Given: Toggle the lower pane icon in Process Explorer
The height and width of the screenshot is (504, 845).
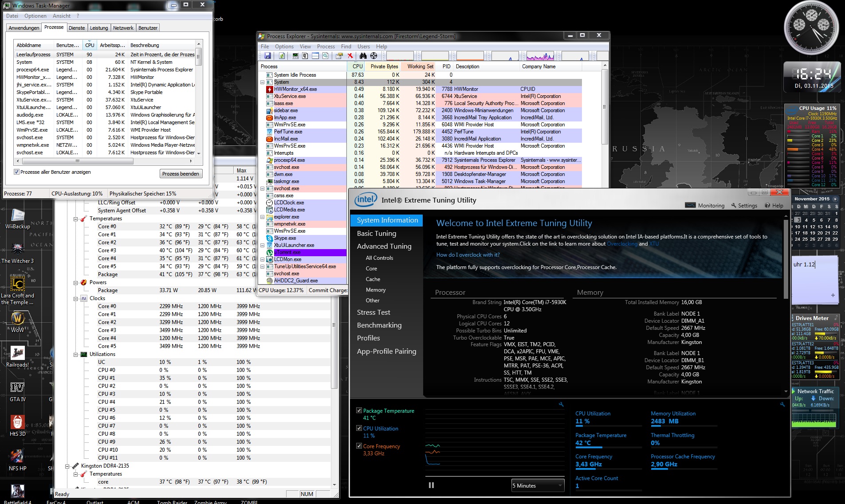Looking at the screenshot, I should click(x=315, y=56).
